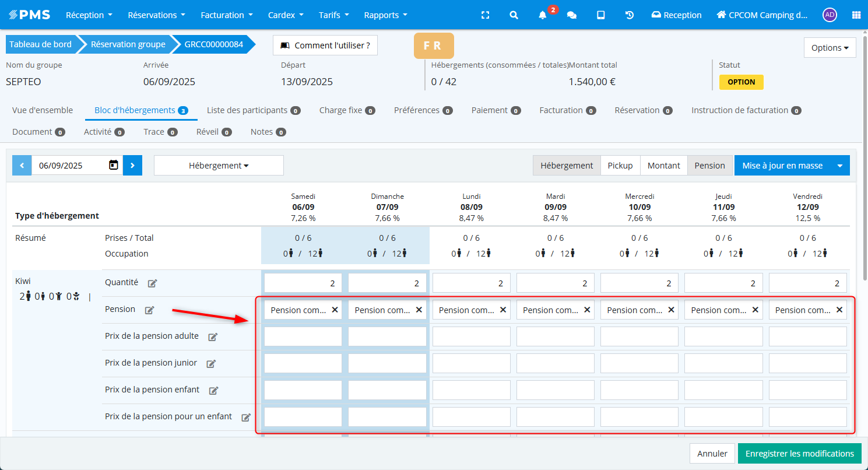This screenshot has height=470, width=868.
Task: Click the Annuler button
Action: pos(712,454)
